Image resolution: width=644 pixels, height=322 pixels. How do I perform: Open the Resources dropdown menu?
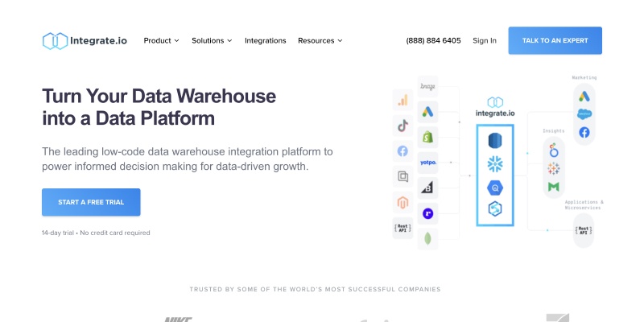pos(320,41)
